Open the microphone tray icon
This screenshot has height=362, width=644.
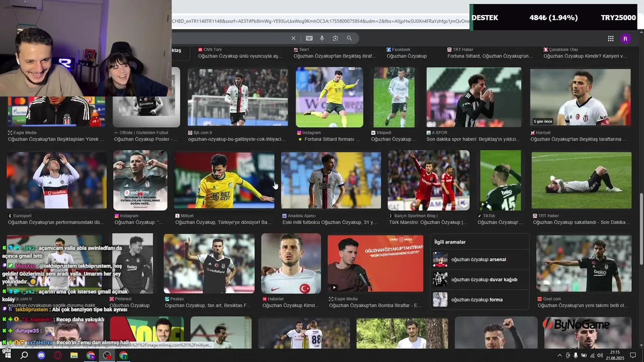[x=576, y=355]
